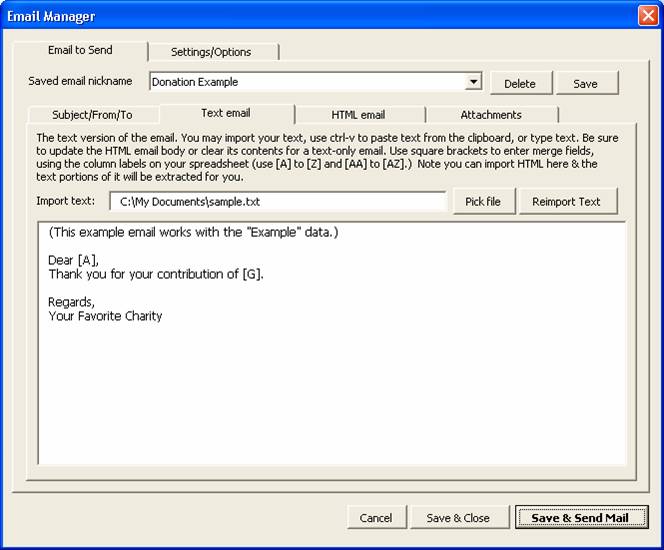Click the Email Manager title bar text
The height and width of the screenshot is (550, 664).
(x=51, y=17)
